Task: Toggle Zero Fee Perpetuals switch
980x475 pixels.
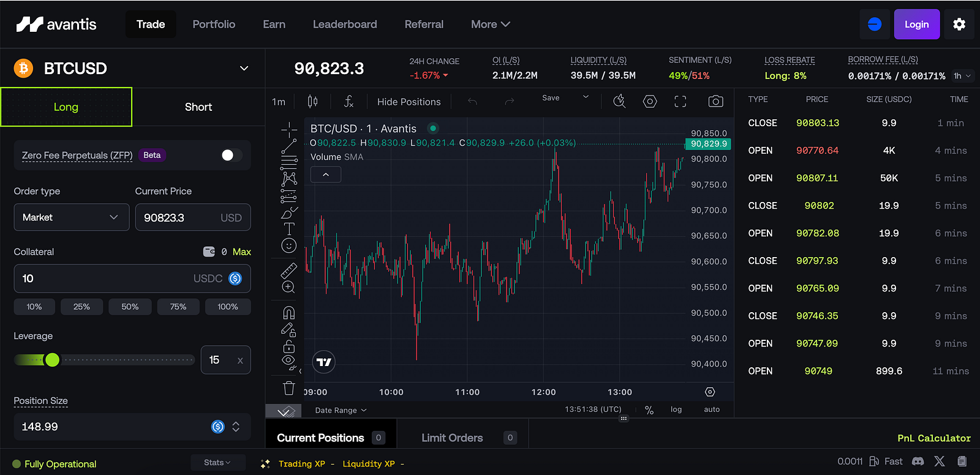Action: (232, 155)
